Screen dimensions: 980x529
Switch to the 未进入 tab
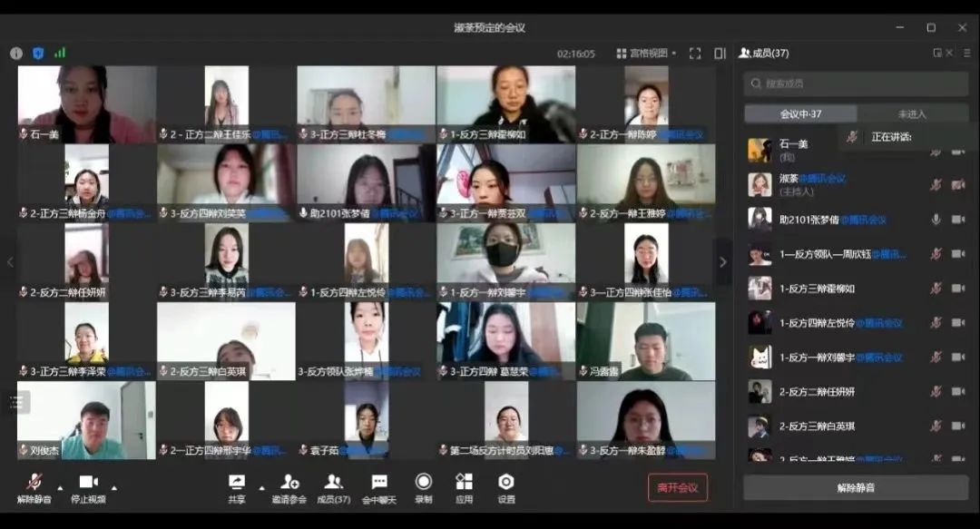pyautogui.click(x=911, y=114)
